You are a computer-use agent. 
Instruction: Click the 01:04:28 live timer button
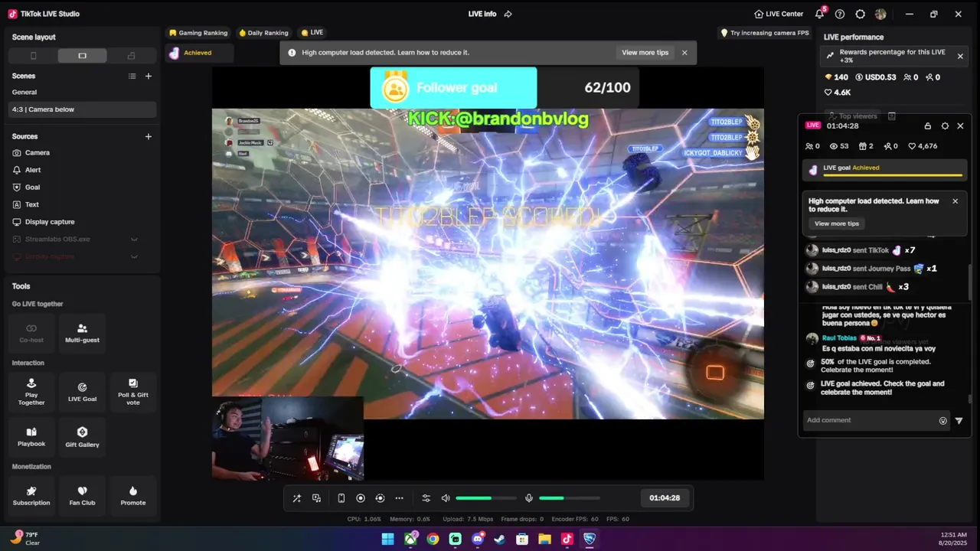[x=665, y=498]
